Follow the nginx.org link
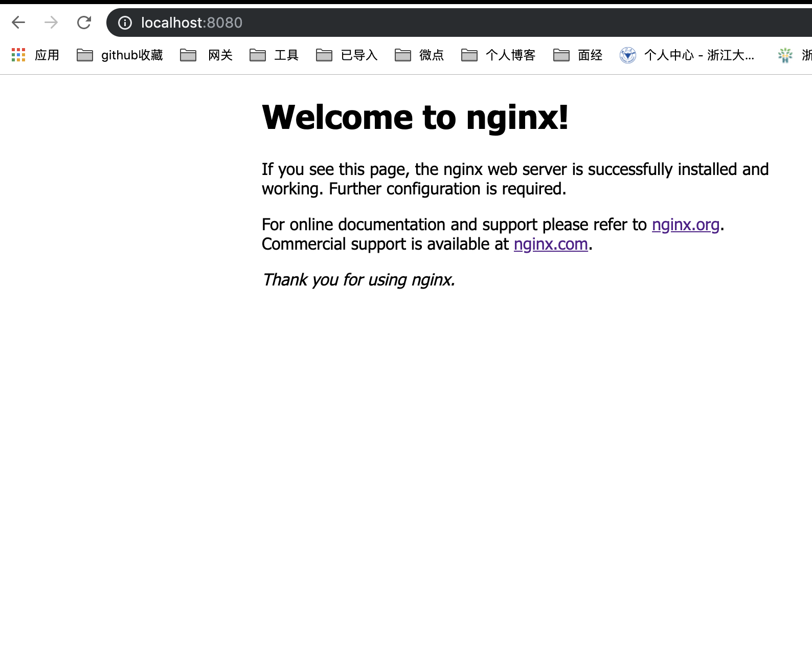This screenshot has height=660, width=812. [685, 225]
